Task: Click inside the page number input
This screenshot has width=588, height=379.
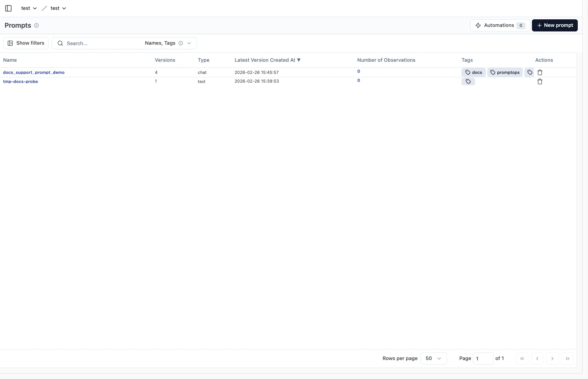Action: coord(483,358)
